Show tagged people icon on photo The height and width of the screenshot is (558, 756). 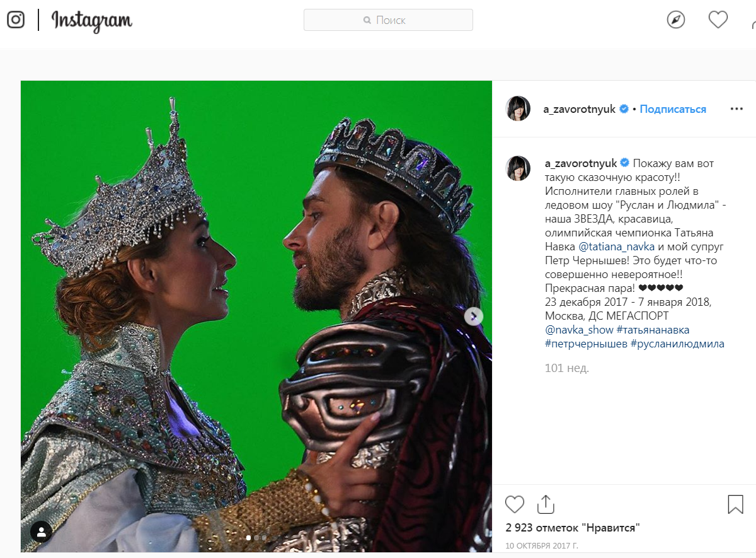click(x=42, y=531)
